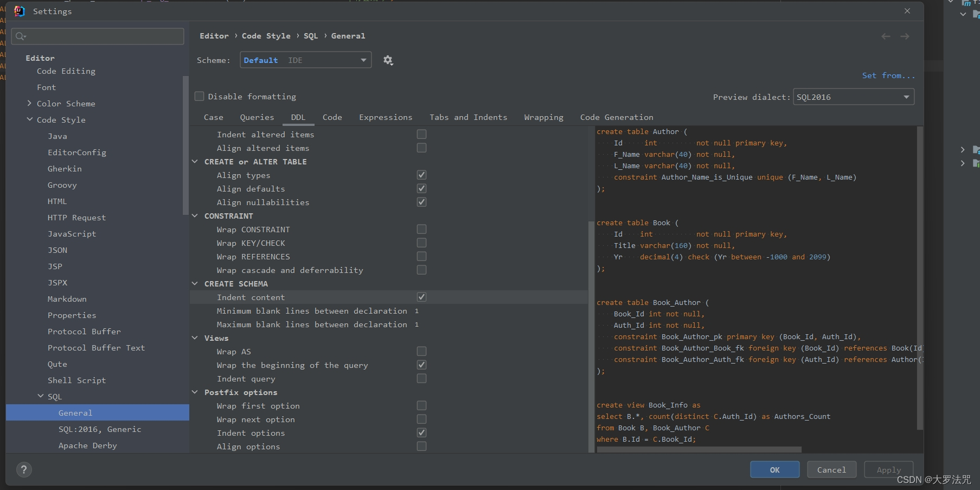
Task: Uncheck Indent options
Action: [421, 432]
